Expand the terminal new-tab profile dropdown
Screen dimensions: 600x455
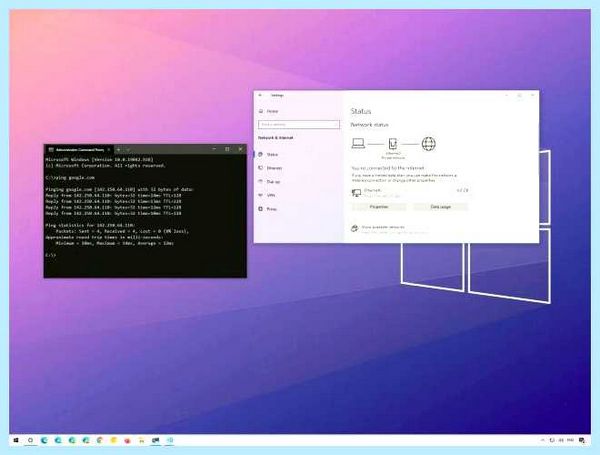(x=128, y=150)
